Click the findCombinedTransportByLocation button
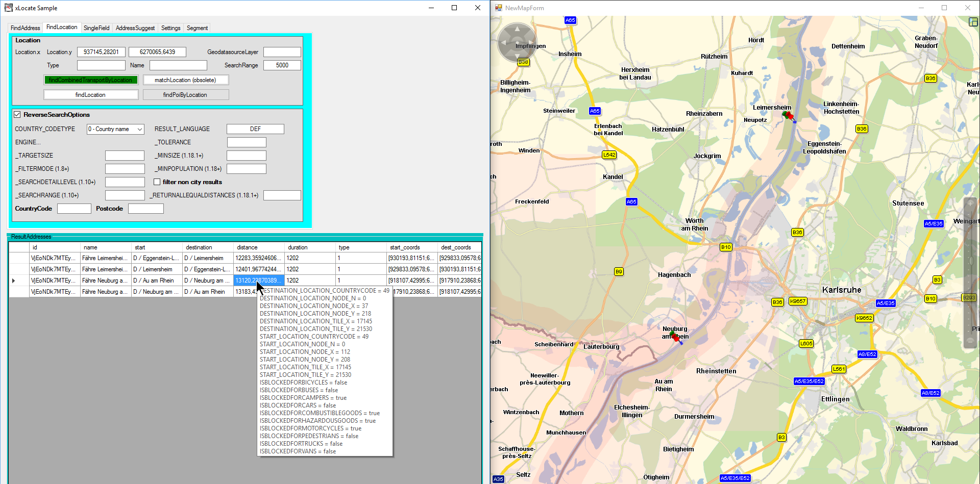 tap(91, 80)
